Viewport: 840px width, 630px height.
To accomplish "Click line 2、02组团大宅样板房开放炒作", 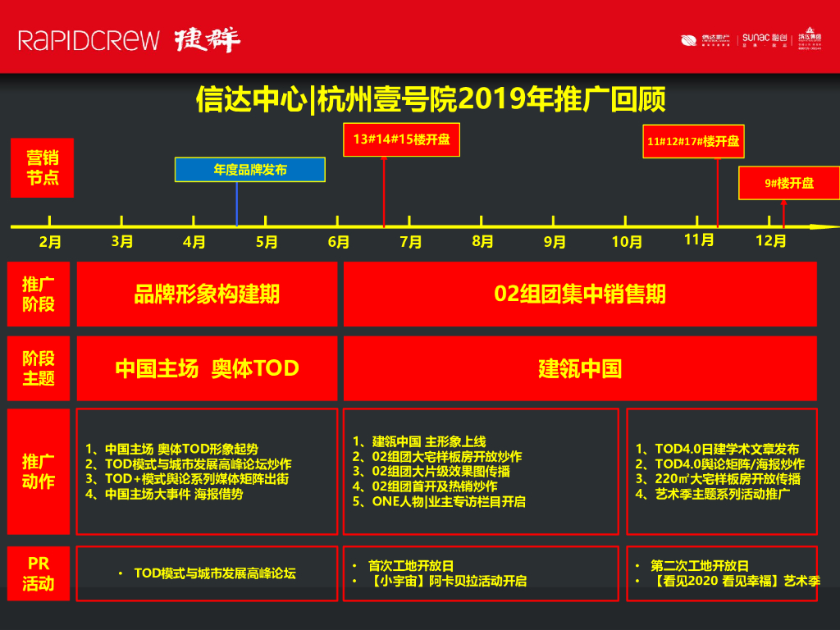I will [x=436, y=456].
